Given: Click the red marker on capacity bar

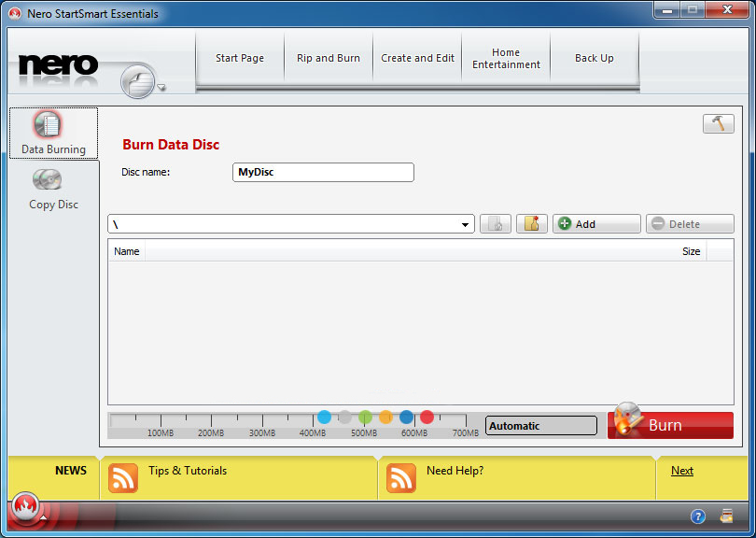Looking at the screenshot, I should pyautogui.click(x=427, y=418).
